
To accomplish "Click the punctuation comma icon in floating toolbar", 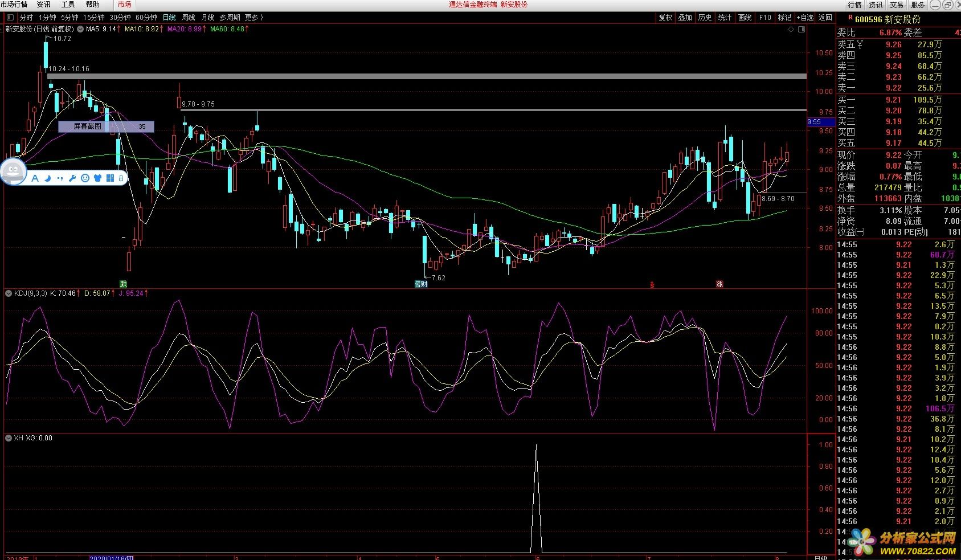I will coord(60,178).
